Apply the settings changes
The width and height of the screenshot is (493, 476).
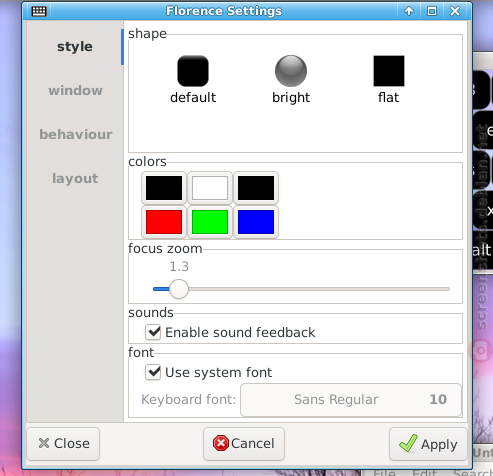(x=428, y=444)
